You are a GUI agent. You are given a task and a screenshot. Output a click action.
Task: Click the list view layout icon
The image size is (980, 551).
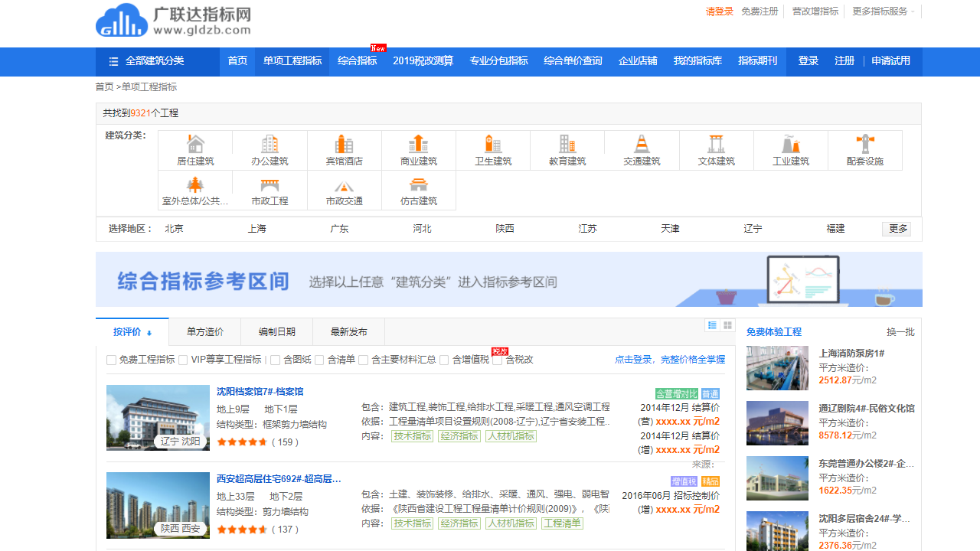click(x=711, y=324)
